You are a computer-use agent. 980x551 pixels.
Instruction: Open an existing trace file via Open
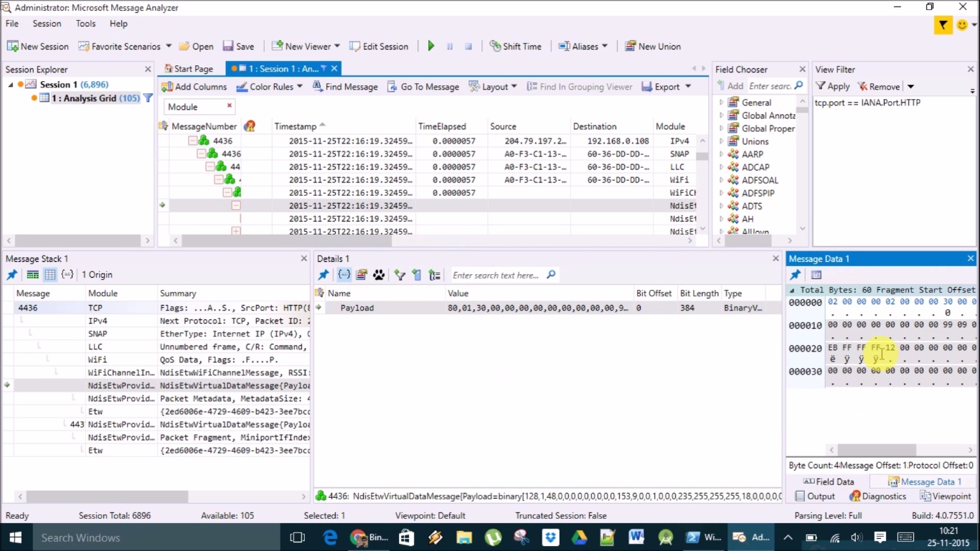196,46
